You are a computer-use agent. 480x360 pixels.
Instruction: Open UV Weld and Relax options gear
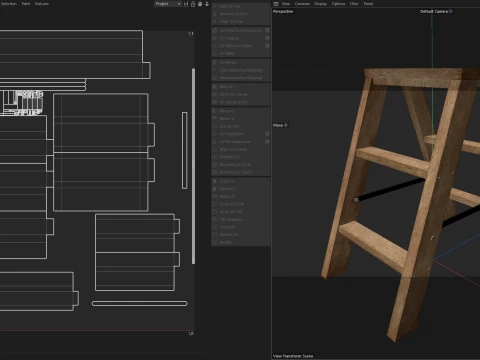[267, 46]
